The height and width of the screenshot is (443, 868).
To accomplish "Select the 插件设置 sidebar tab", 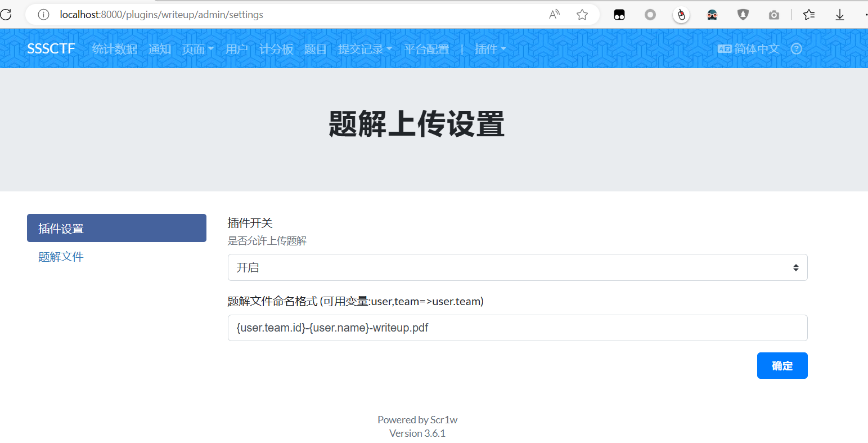I will tap(116, 228).
